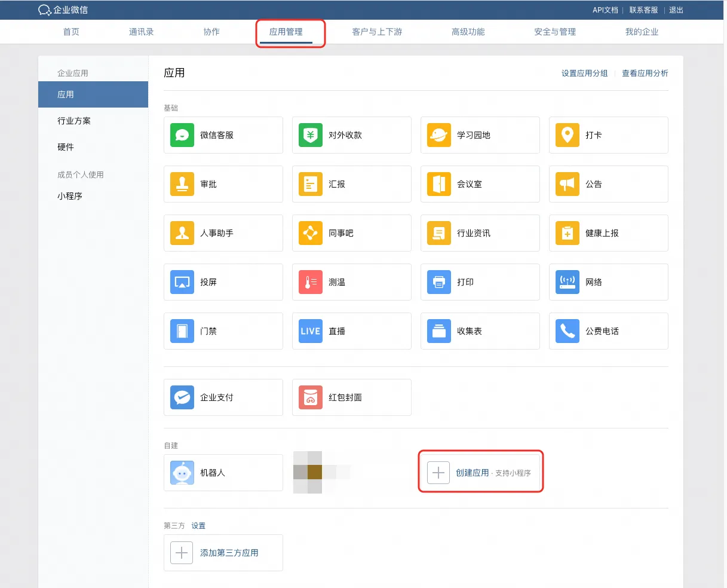Click the 机器人 text label

(213, 473)
